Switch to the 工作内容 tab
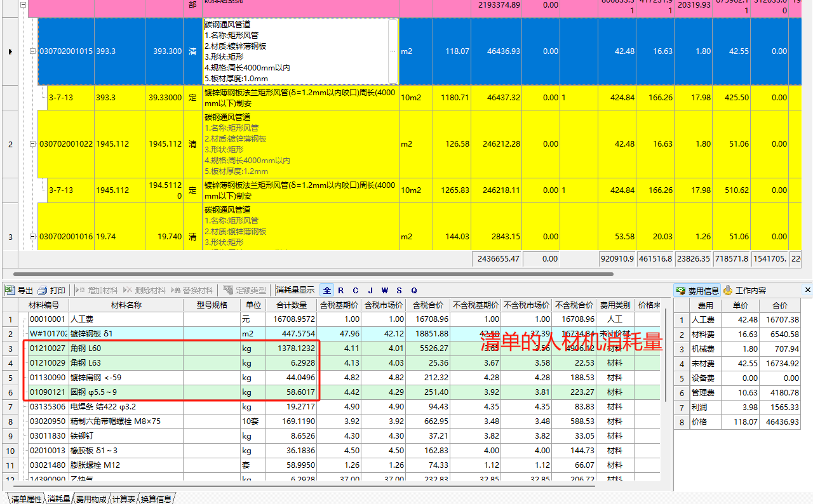 pos(744,290)
